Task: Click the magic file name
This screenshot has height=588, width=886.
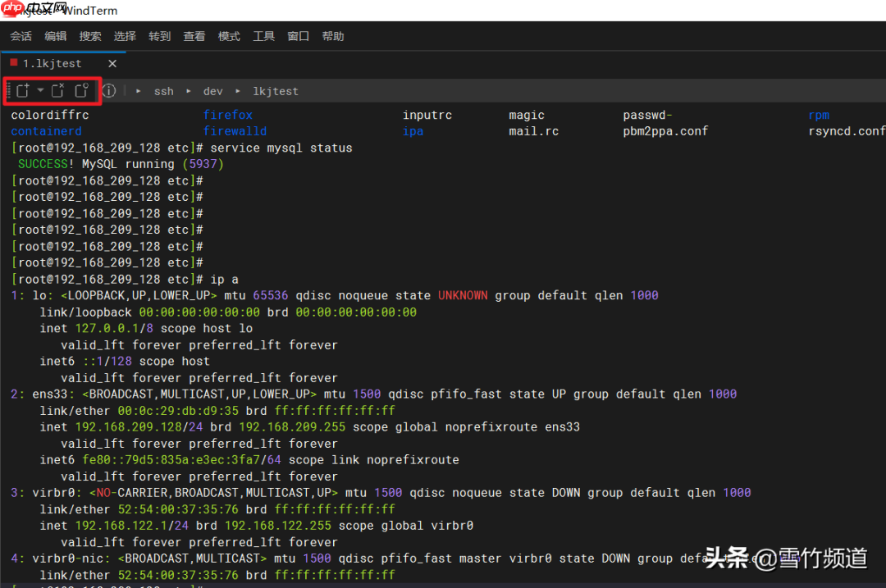Action: click(527, 115)
